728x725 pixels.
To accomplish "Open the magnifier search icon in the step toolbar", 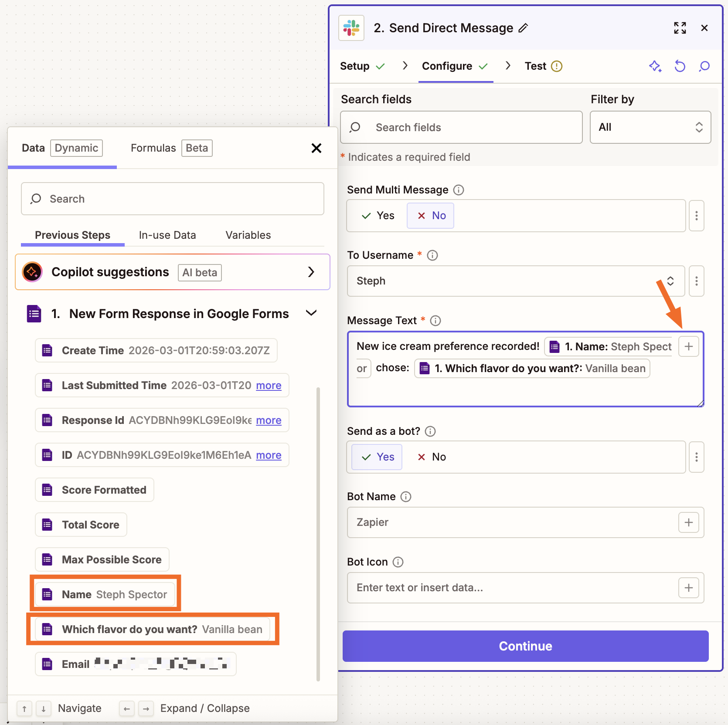I will point(704,66).
